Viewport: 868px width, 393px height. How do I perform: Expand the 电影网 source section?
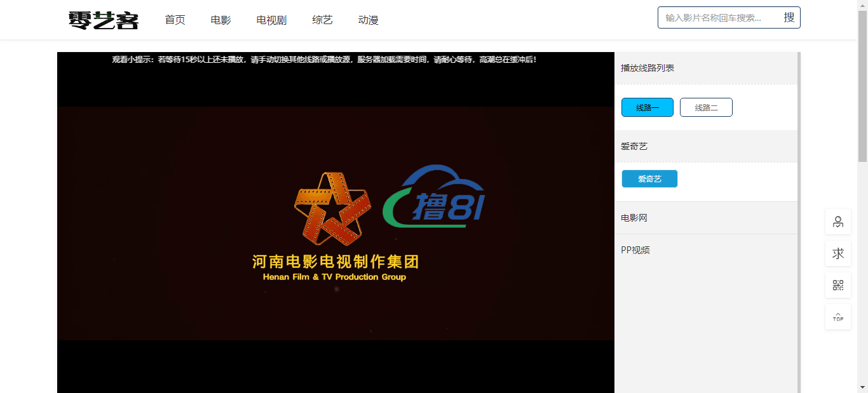coord(634,218)
